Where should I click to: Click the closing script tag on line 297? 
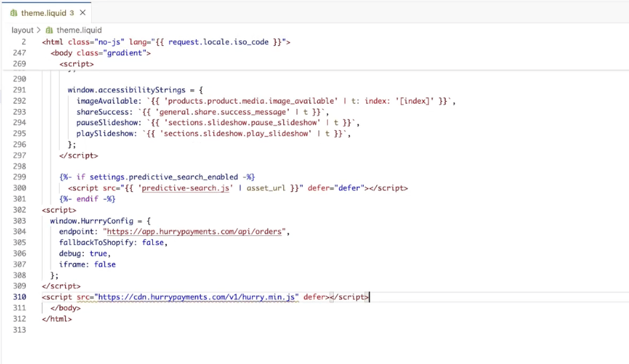[78, 155]
